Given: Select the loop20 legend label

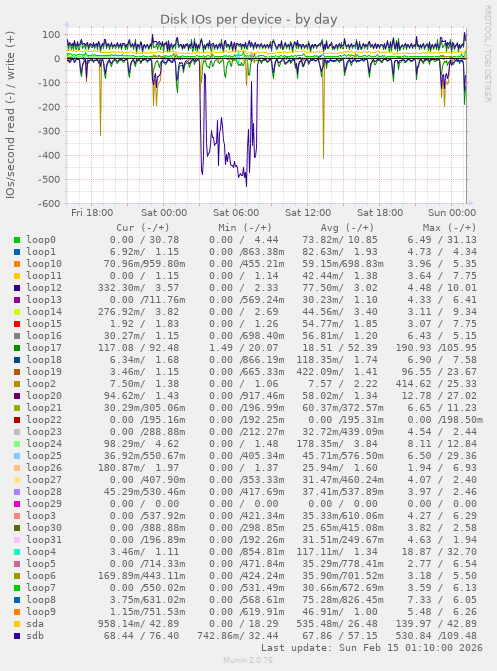Looking at the screenshot, I should tap(44, 395).
